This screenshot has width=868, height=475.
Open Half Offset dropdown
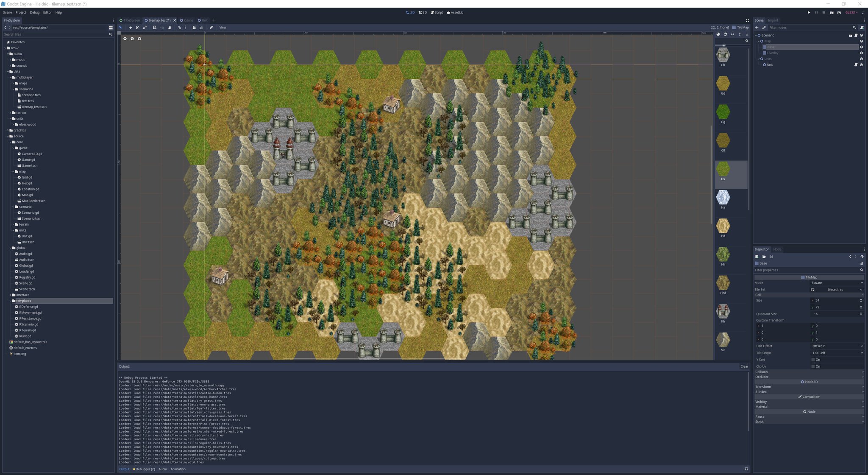(x=837, y=346)
